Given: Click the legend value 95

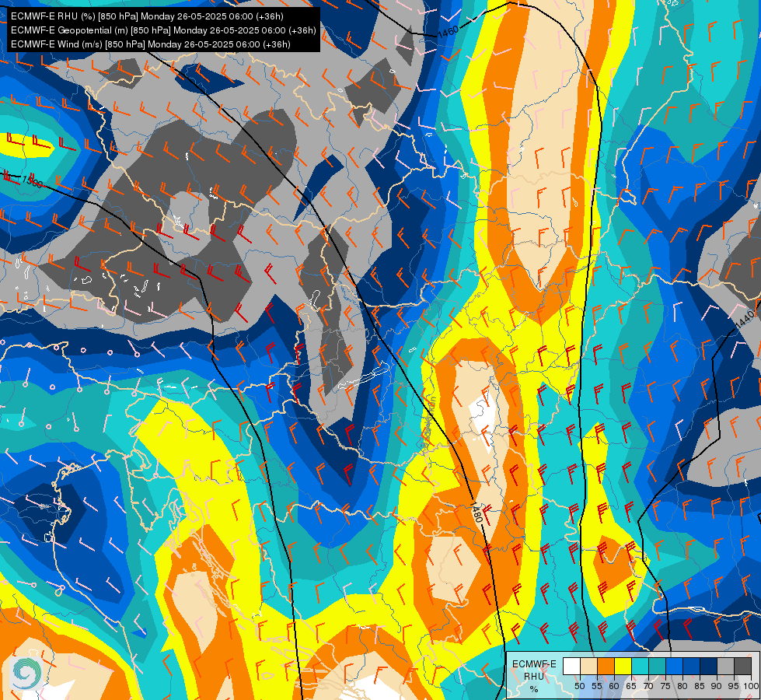Looking at the screenshot, I should (x=734, y=686).
